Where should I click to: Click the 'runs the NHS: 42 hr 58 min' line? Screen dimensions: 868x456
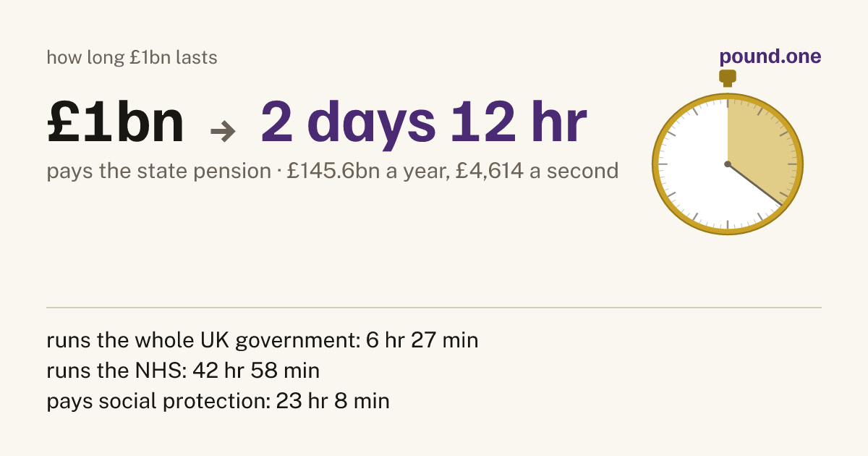click(x=183, y=371)
